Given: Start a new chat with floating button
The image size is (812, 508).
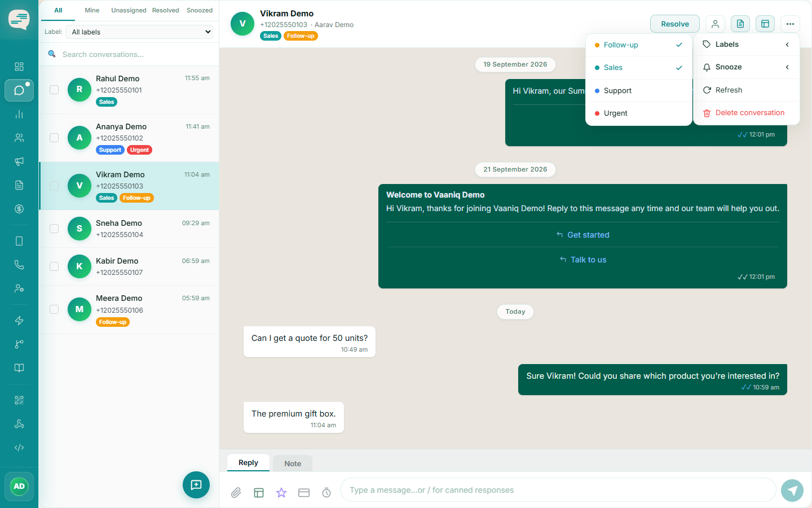Looking at the screenshot, I should pos(196,485).
